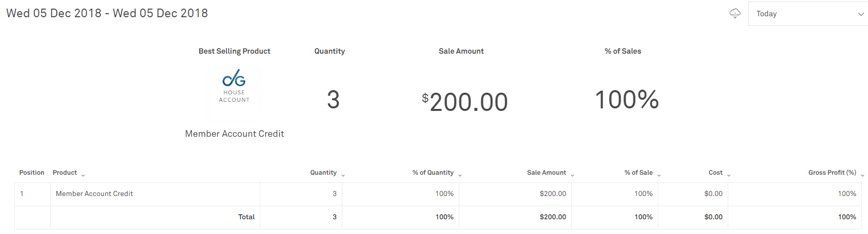Click the Member Account Credit title under logo
This screenshot has height=234, width=868.
click(x=234, y=134)
